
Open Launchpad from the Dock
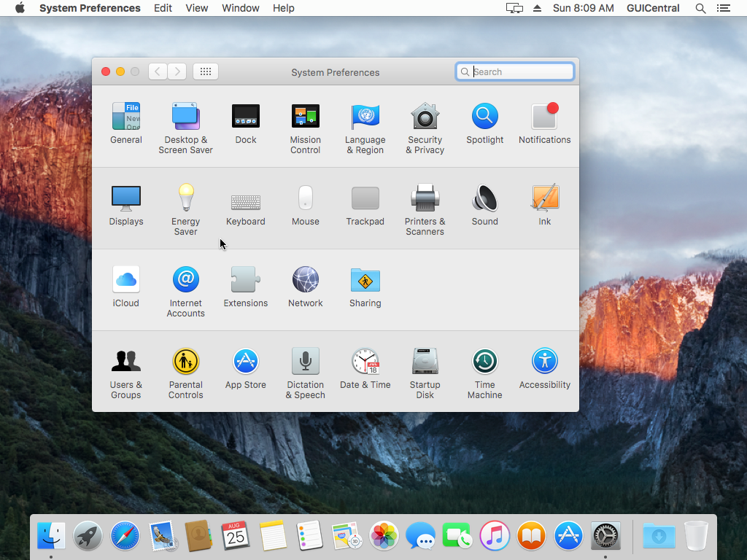click(88, 535)
